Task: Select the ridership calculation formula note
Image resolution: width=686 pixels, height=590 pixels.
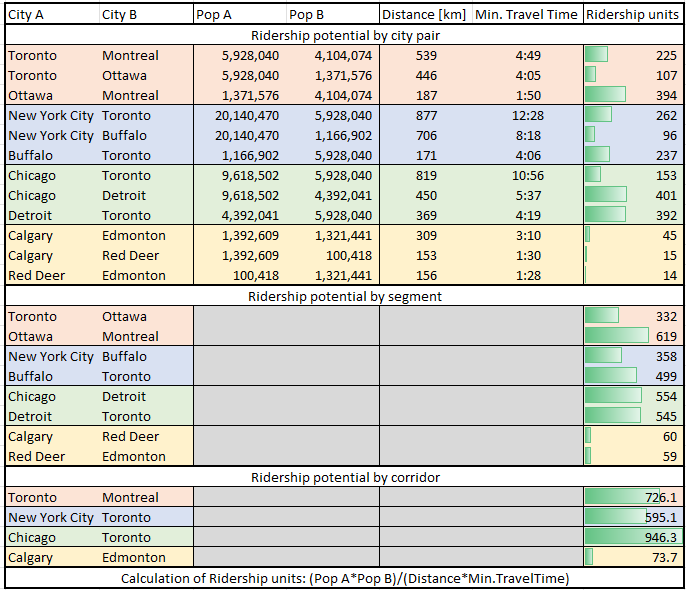Action: pyautogui.click(x=344, y=578)
